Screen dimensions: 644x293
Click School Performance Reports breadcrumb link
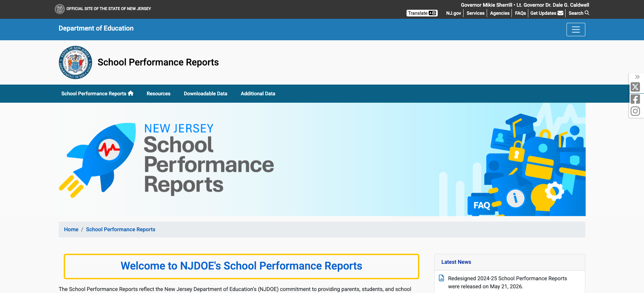pos(120,230)
